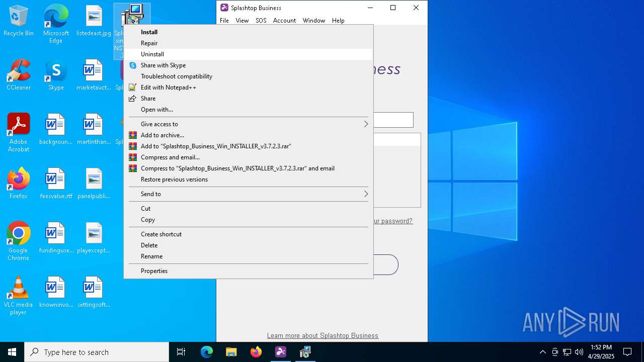Choose Install from the context menu
Viewport: 644px width, 362px height.
coord(248,32)
